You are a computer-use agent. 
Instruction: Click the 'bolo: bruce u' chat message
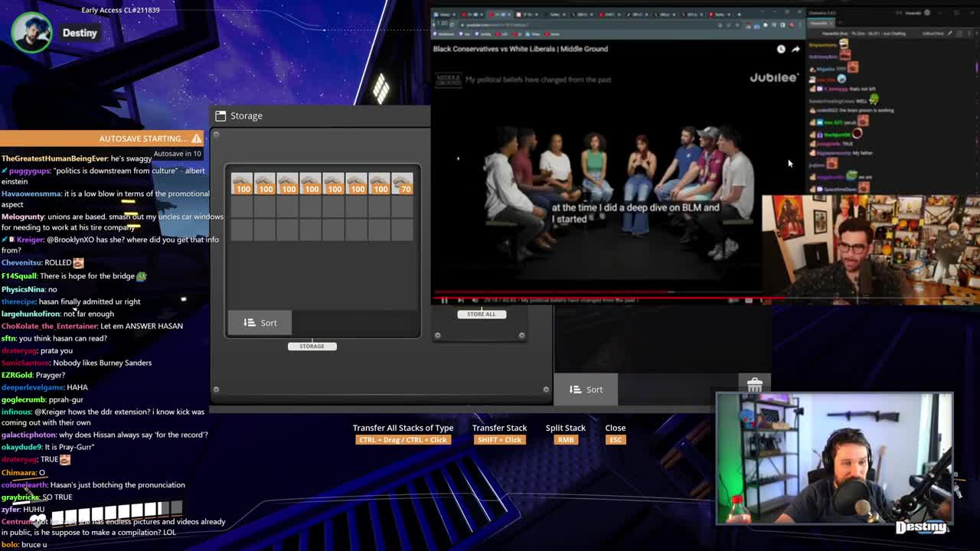(24, 545)
